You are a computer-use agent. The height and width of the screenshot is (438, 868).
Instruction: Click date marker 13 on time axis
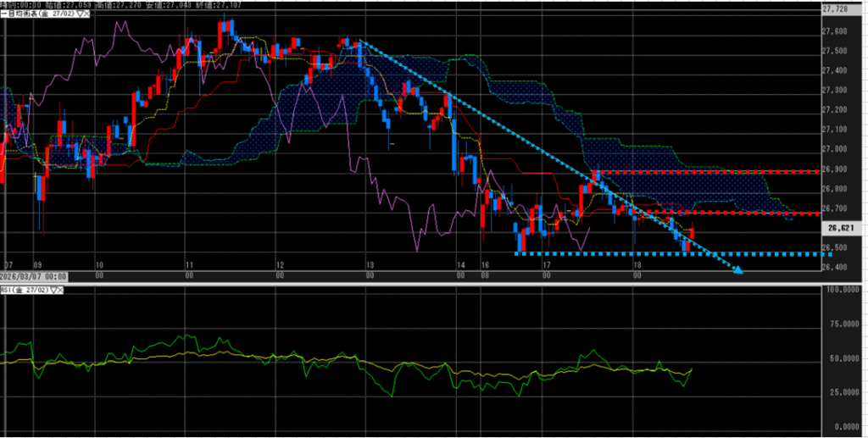tap(369, 265)
